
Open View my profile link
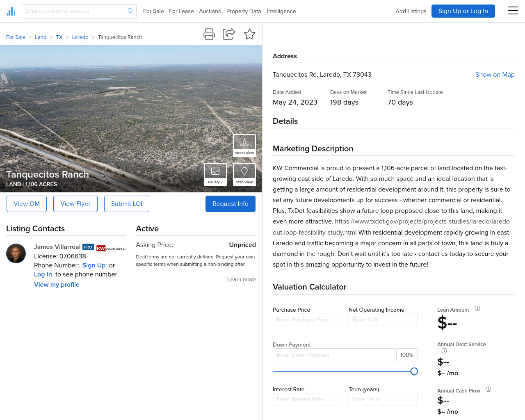click(x=57, y=285)
